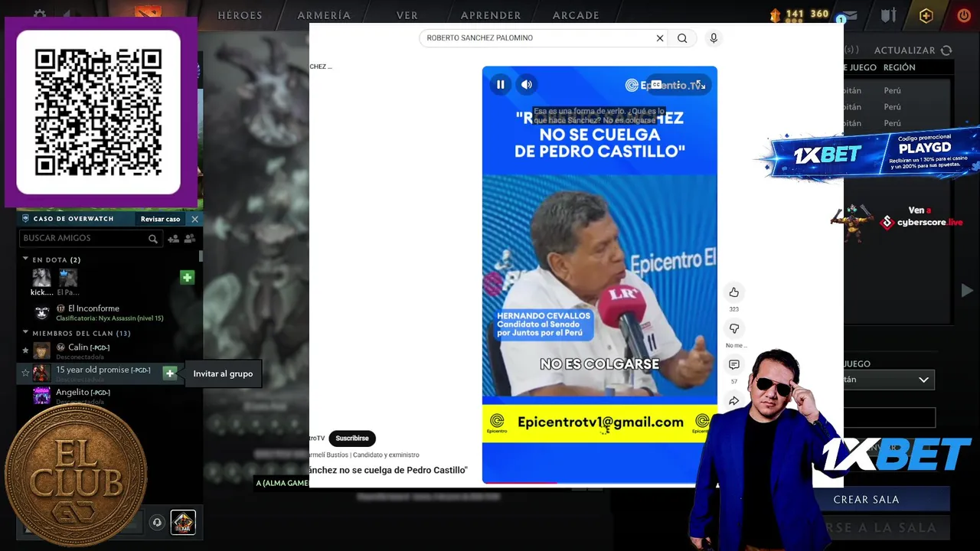Open the APRENDER menu tab
980x551 pixels.
pyautogui.click(x=491, y=15)
